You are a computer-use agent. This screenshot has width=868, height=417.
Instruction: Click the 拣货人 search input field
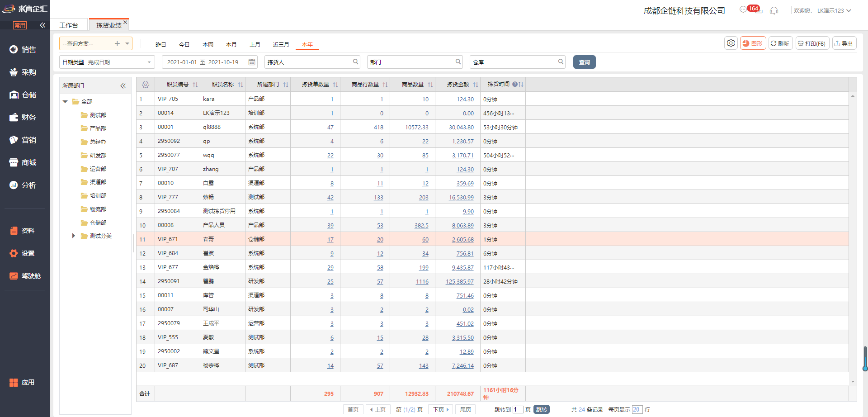(308, 62)
